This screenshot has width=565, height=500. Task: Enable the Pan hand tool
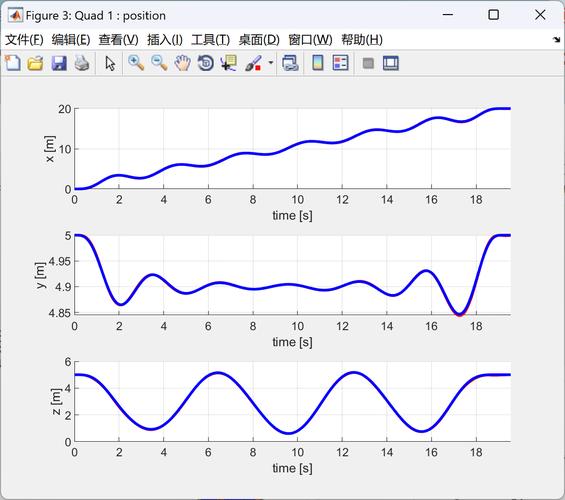tap(182, 63)
